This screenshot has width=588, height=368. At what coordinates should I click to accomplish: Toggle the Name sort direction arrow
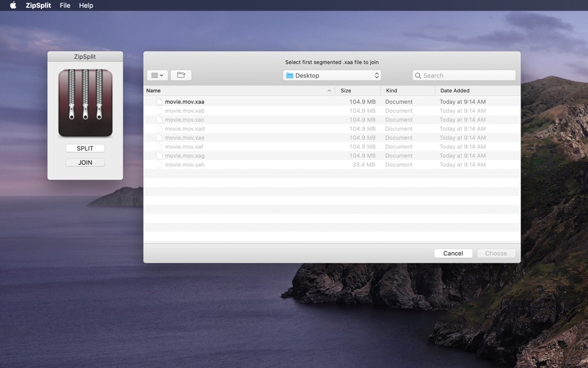[329, 90]
